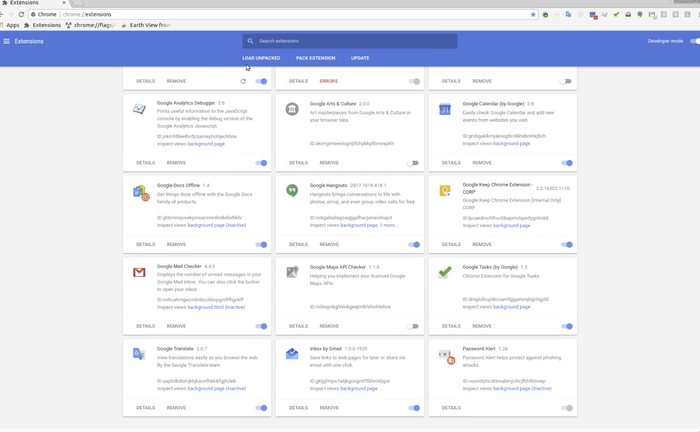Click the Google Analytics Debugger icon

[x=139, y=108]
